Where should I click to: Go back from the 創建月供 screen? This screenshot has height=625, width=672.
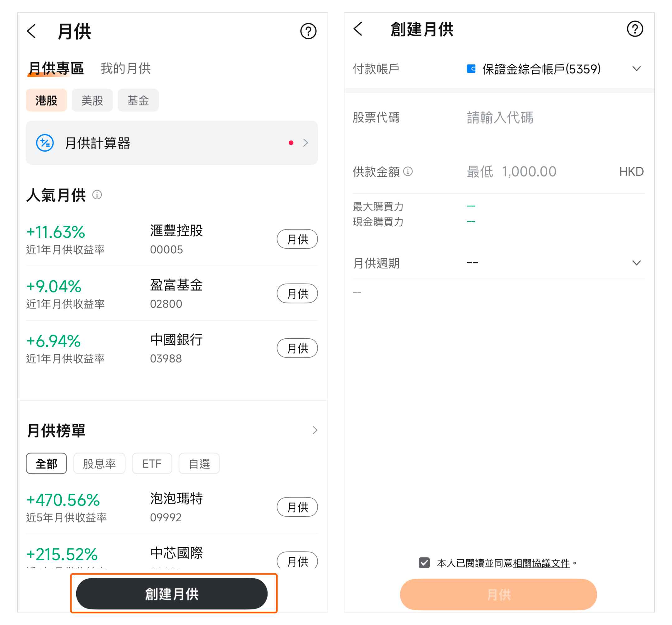pos(358,29)
